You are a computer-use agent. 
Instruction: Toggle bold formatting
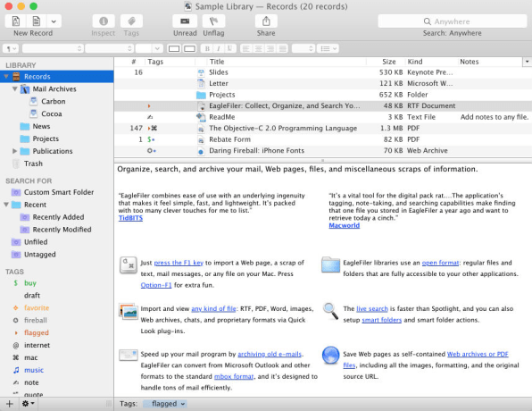[x=207, y=48]
